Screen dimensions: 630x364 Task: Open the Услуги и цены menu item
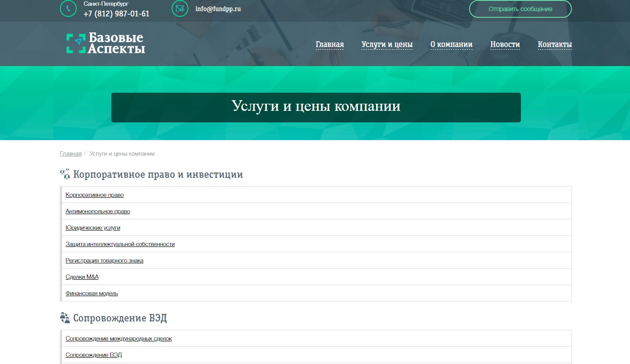(x=387, y=44)
